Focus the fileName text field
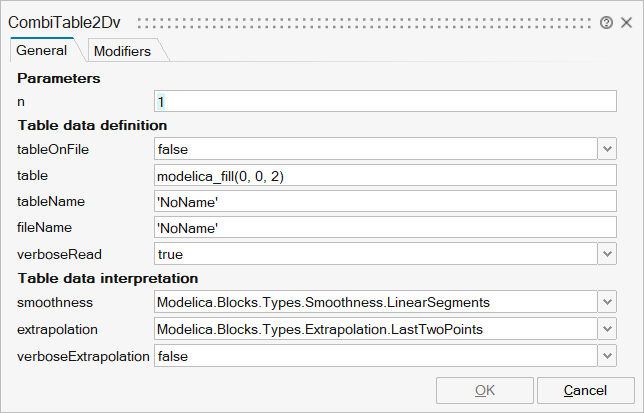The width and height of the screenshot is (644, 413). (x=386, y=227)
